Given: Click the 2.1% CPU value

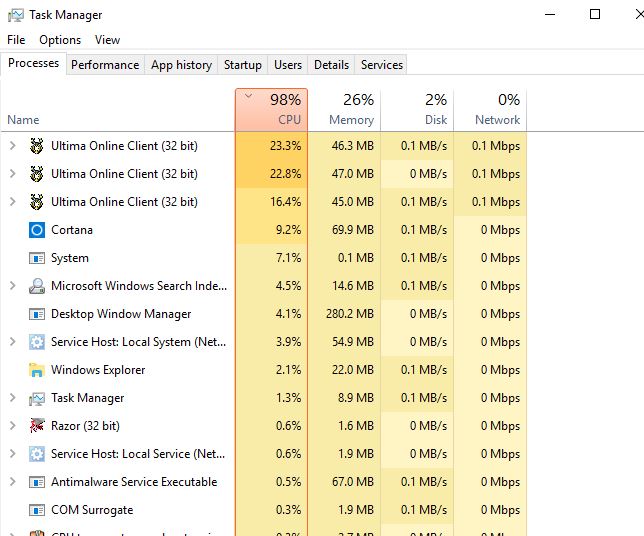Looking at the screenshot, I should click(289, 370).
